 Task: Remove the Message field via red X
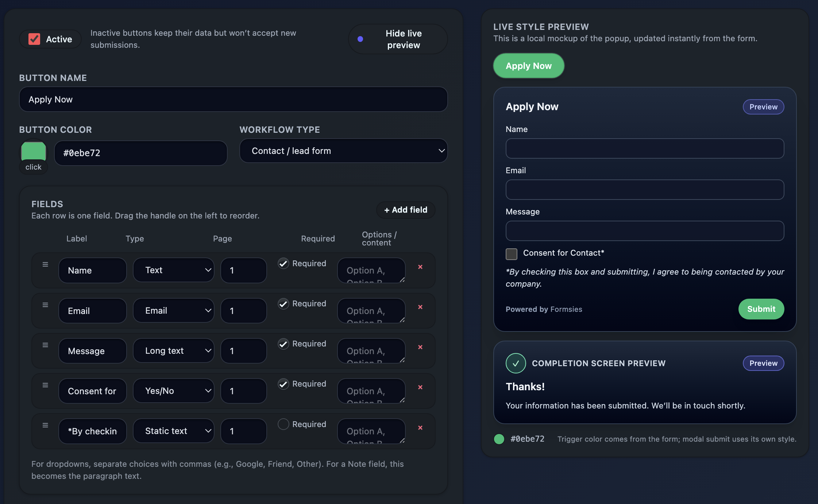coord(420,347)
